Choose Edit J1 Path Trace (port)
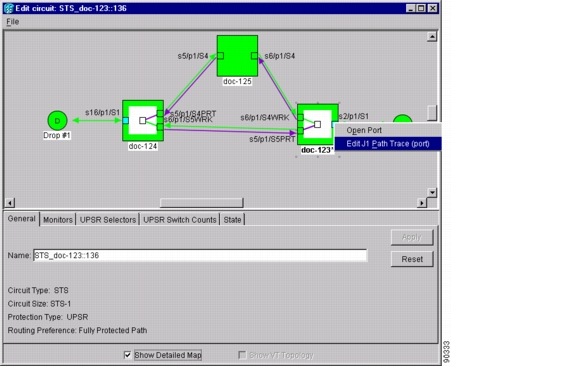Screen dimensions: 576x389 pyautogui.click(x=388, y=144)
